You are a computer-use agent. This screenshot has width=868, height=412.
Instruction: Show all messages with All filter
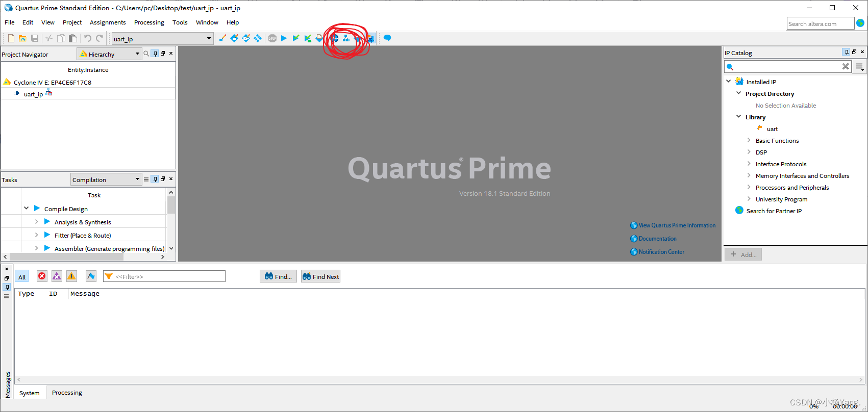pos(22,276)
